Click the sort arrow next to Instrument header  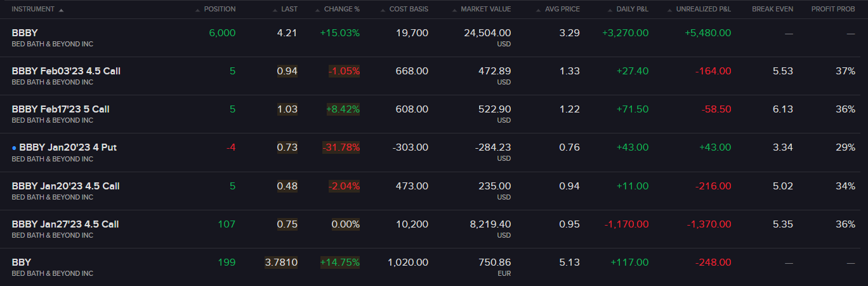pyautogui.click(x=61, y=10)
